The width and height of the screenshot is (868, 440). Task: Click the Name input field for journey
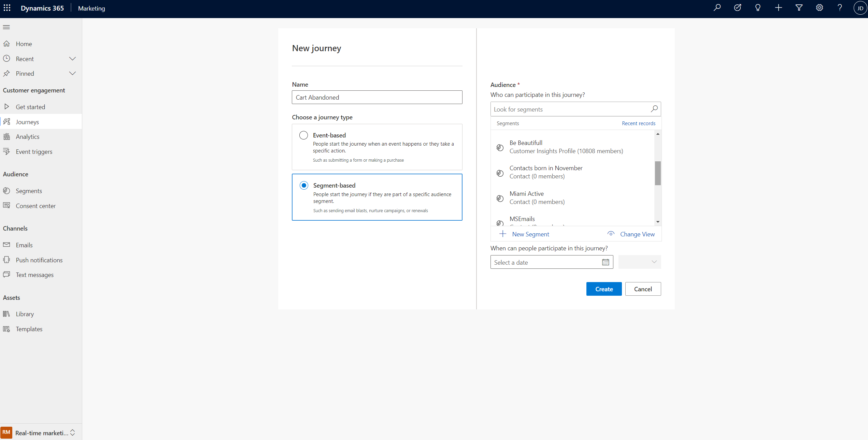coord(376,97)
